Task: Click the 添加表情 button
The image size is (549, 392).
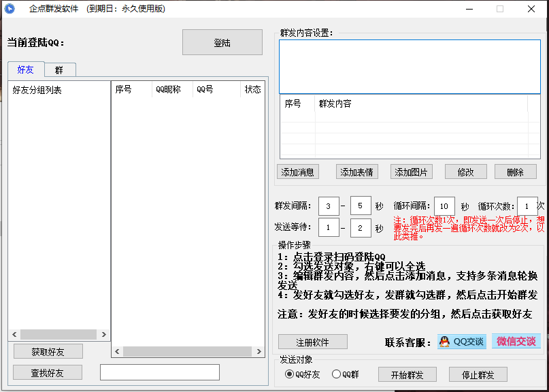Action: [356, 171]
